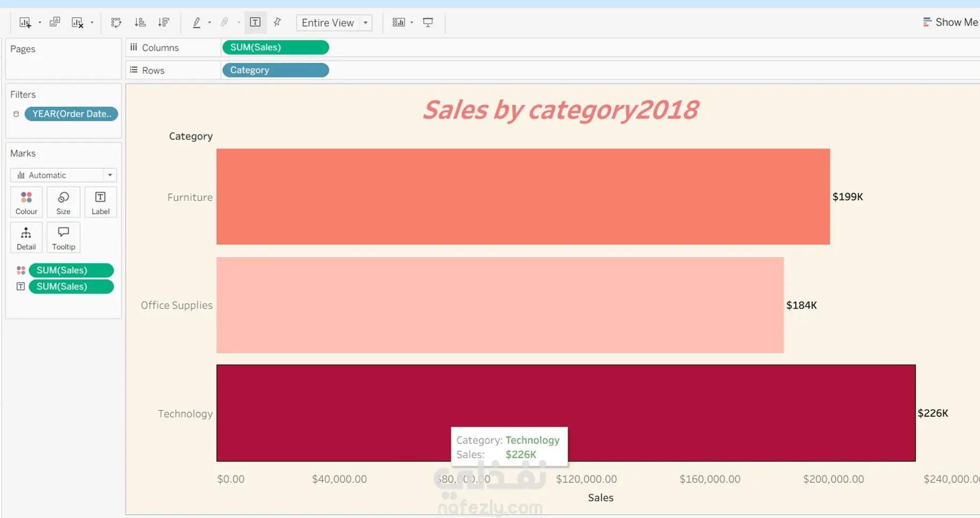Sort bars descending
This screenshot has width=980, height=518.
[x=164, y=22]
